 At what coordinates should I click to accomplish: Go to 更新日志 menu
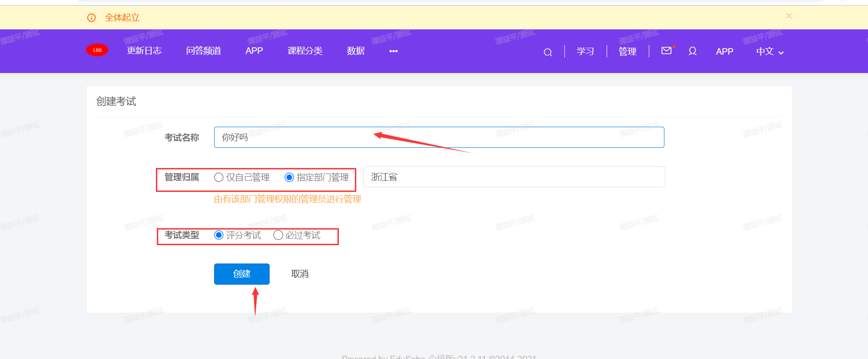point(144,50)
